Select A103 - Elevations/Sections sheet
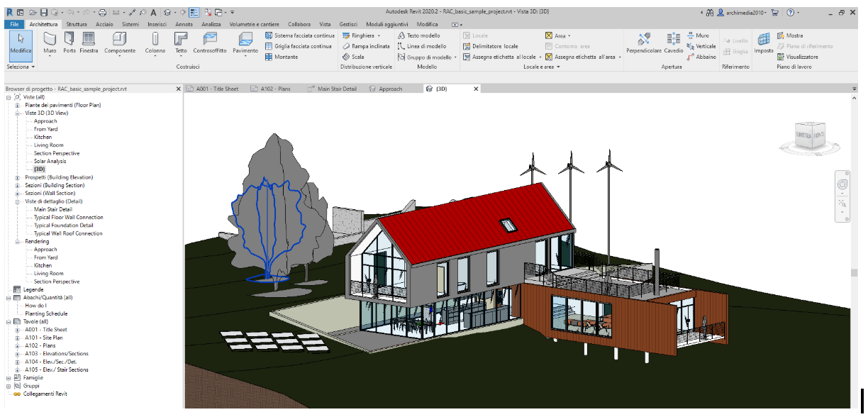 56,354
